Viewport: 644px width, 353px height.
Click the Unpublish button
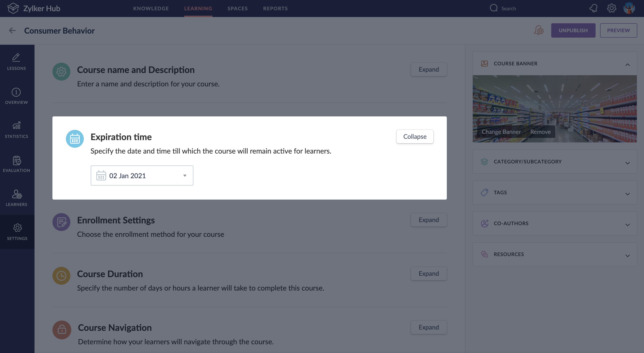[x=573, y=30]
